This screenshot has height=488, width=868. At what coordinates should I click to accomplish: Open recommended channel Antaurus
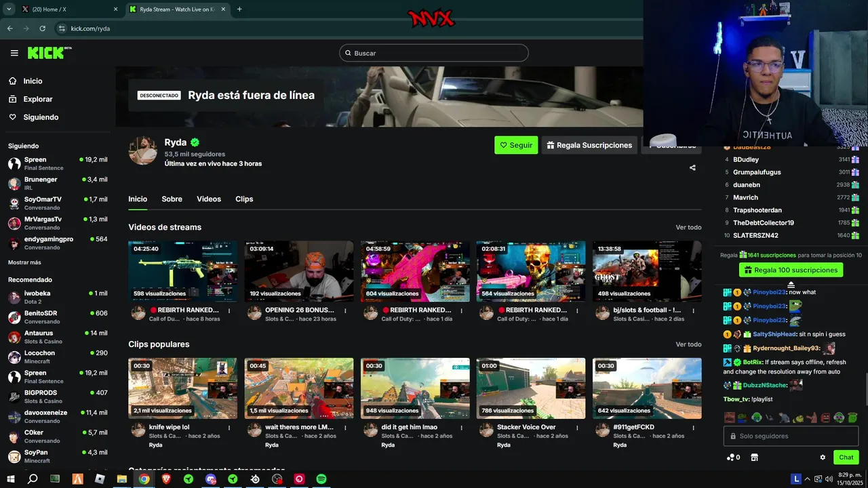pos(58,337)
